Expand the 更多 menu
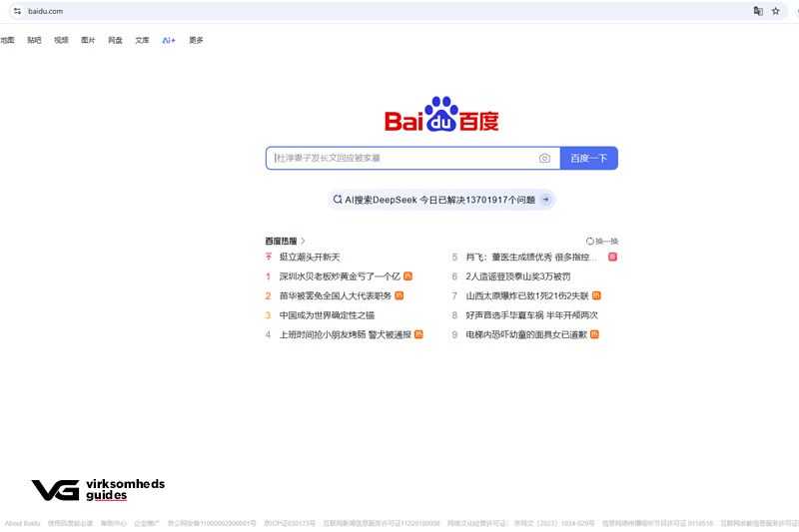 pyautogui.click(x=196, y=40)
